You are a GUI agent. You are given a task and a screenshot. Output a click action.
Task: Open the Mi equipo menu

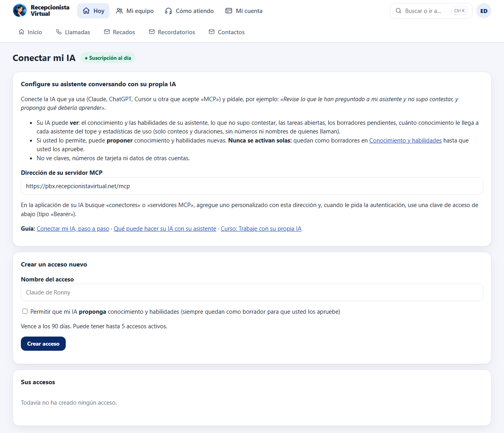click(135, 11)
